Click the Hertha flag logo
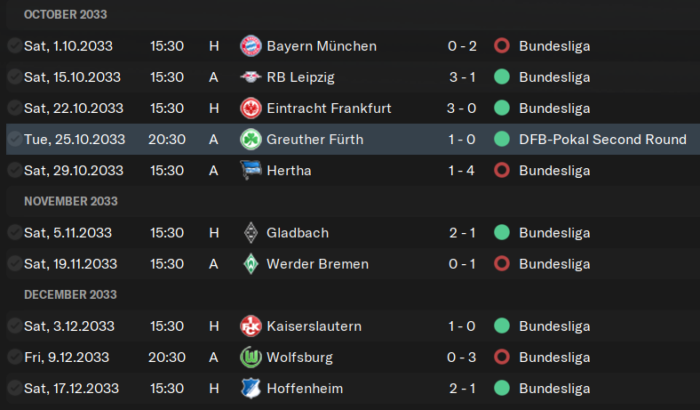 pos(250,170)
